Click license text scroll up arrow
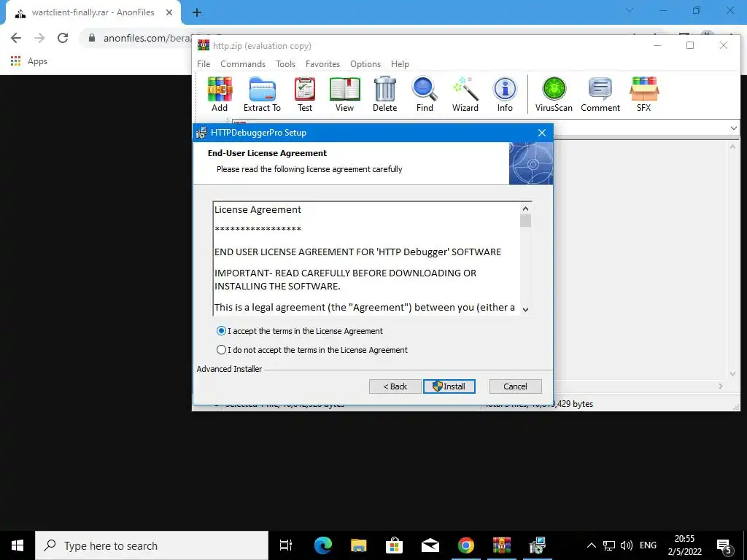Viewport: 747px width, 560px height. (525, 209)
